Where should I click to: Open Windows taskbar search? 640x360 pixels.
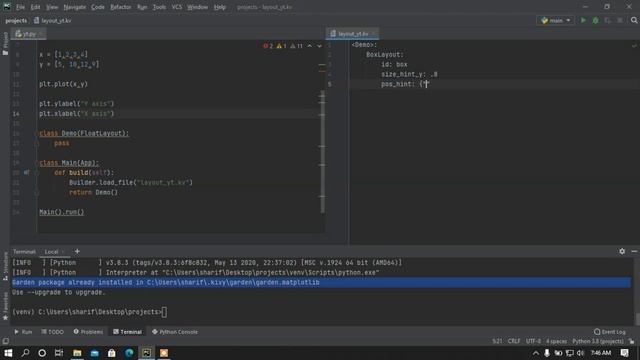point(25,353)
